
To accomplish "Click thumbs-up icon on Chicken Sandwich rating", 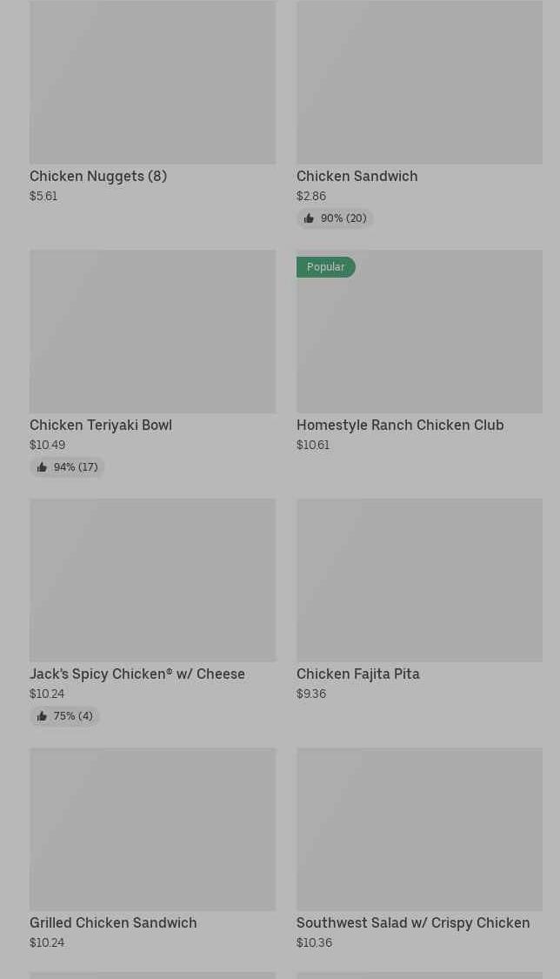I will coord(309,218).
